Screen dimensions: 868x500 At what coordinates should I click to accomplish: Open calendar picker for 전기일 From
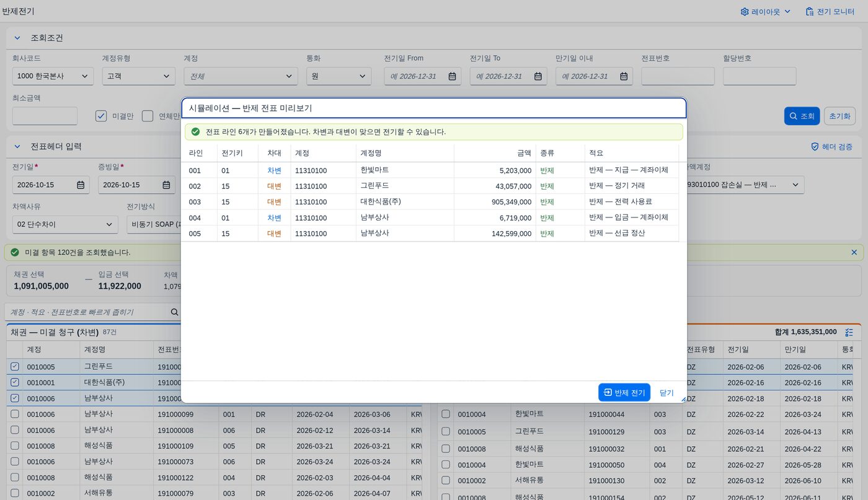pos(452,76)
